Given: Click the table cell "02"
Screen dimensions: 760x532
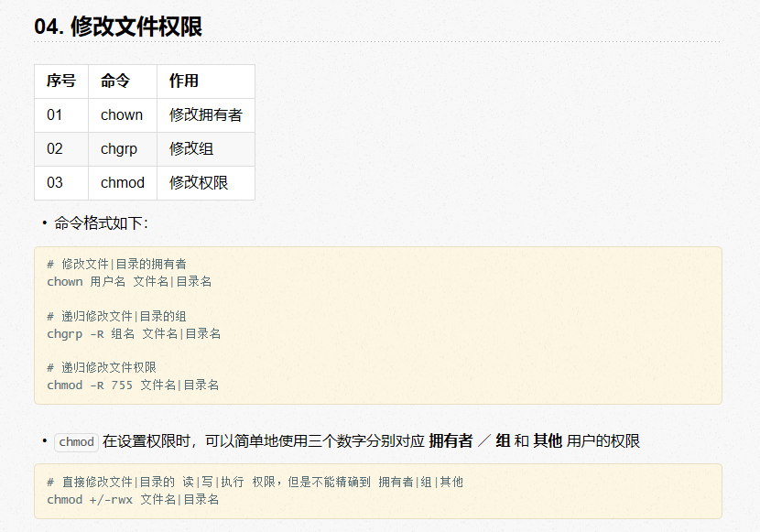Looking at the screenshot, I should [61, 149].
